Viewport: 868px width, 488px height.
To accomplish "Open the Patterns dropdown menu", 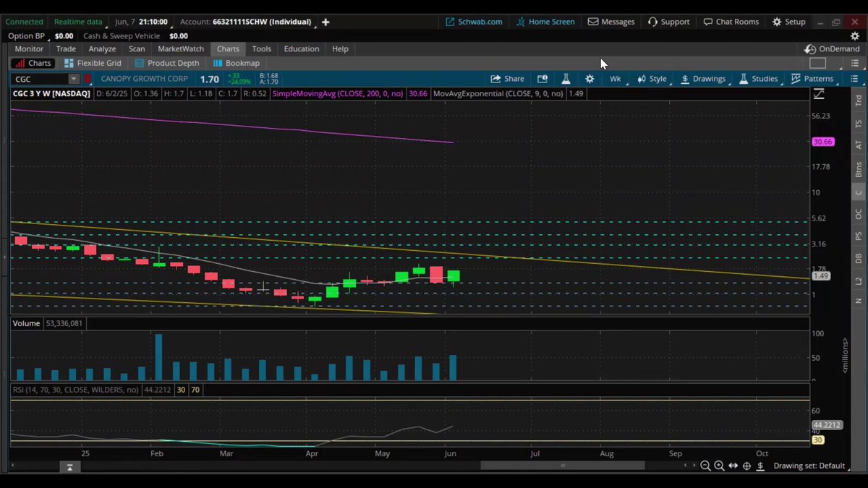I will point(812,79).
